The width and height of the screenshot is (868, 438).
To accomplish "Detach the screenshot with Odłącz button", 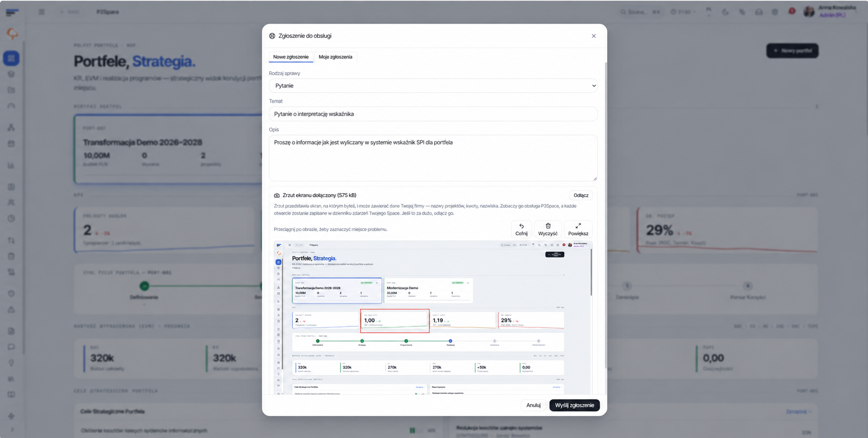I will click(581, 195).
